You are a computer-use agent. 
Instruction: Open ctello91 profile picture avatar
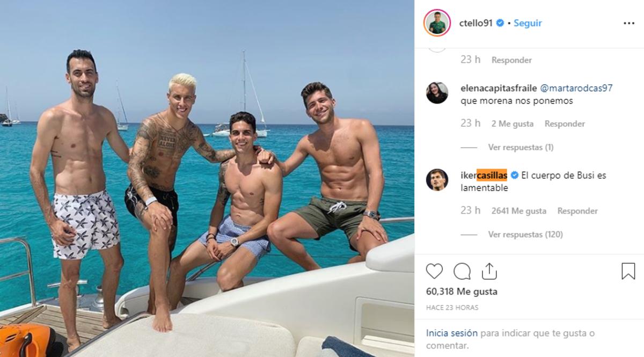tap(437, 23)
